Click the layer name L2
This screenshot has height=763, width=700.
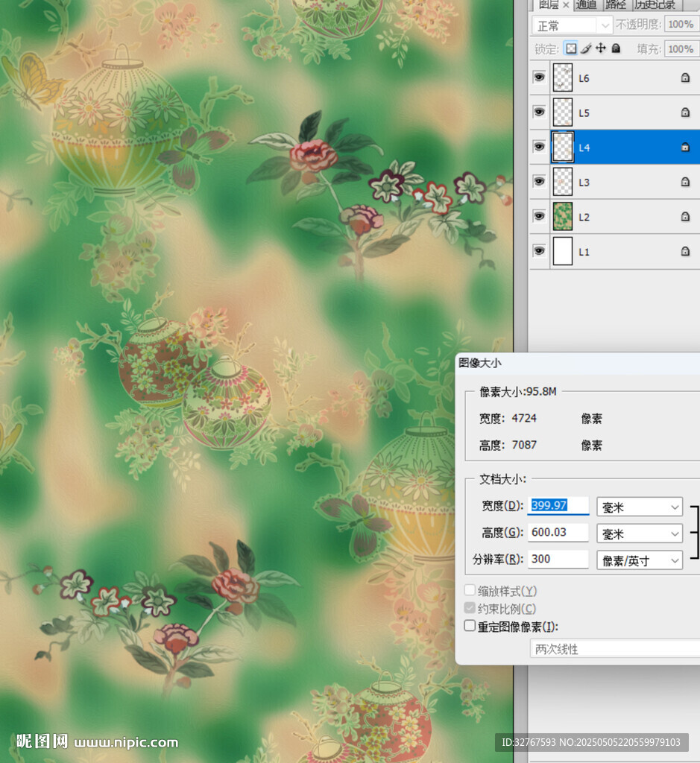pos(584,217)
